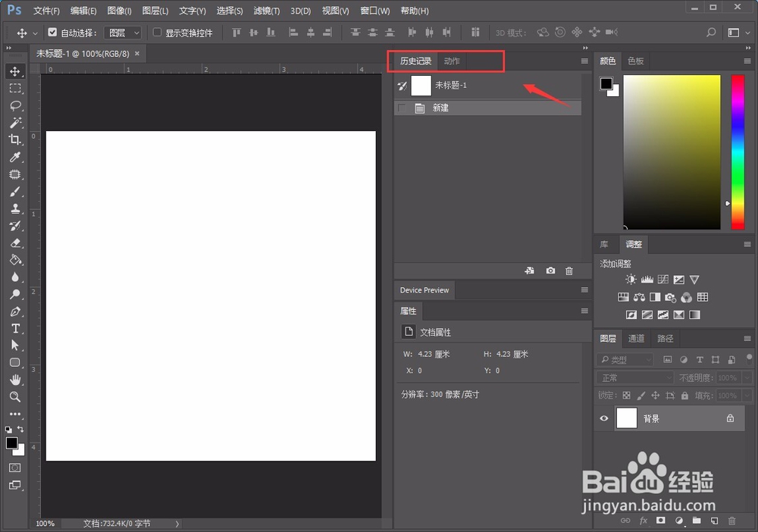758x532 pixels.
Task: Toggle lock position icon
Action: 656,396
